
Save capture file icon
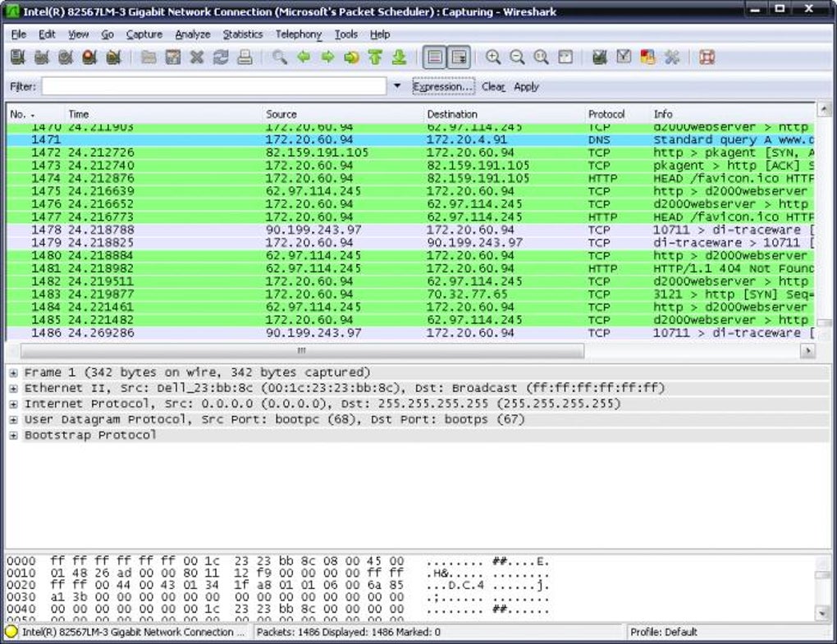coord(172,57)
